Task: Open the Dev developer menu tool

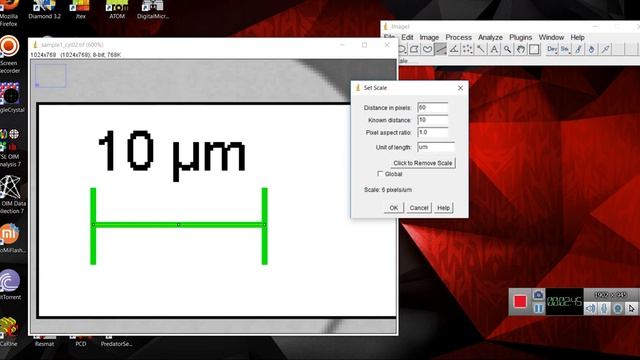Action: pos(552,49)
